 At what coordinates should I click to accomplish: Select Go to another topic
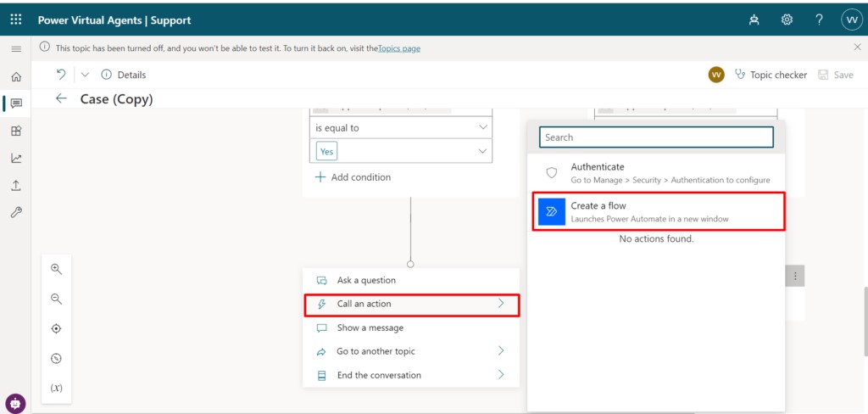click(x=411, y=351)
